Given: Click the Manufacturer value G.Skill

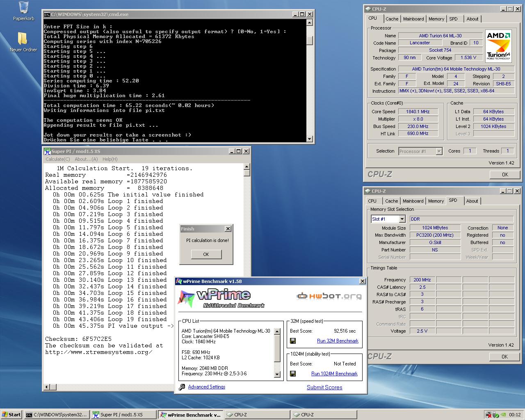Looking at the screenshot, I should point(435,242).
